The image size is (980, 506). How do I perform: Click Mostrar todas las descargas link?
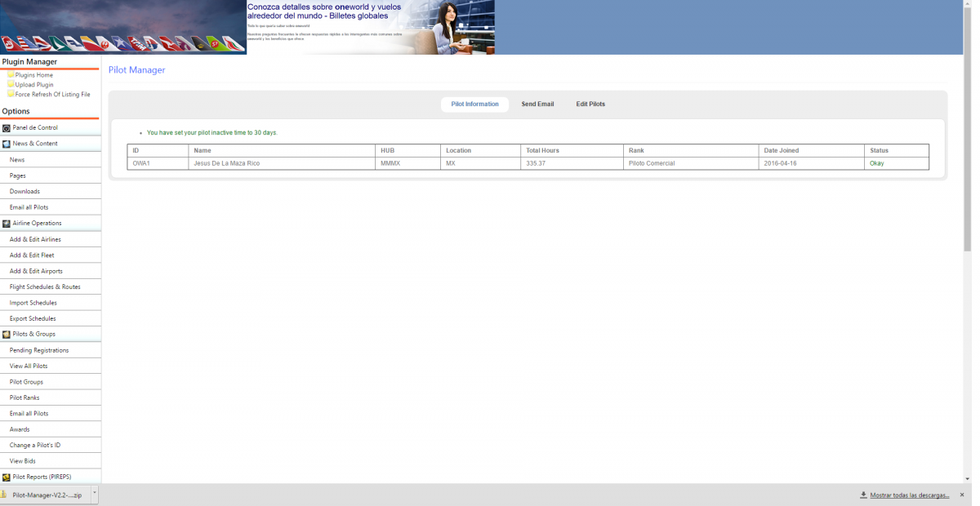coord(910,495)
